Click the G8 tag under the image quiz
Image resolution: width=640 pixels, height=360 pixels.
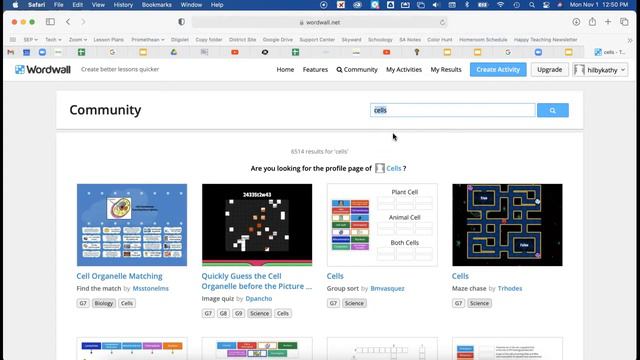[x=223, y=313]
